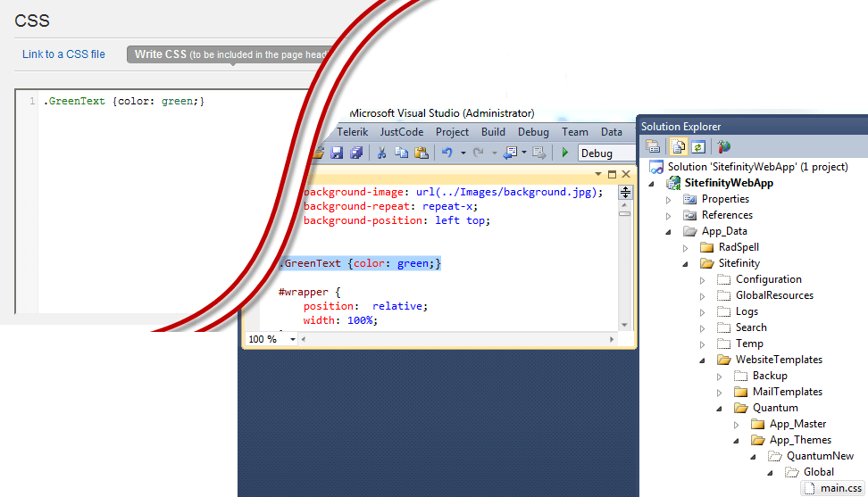Image resolution: width=868 pixels, height=497 pixels.
Task: Collapse the Quantum folder
Action: tap(720, 409)
